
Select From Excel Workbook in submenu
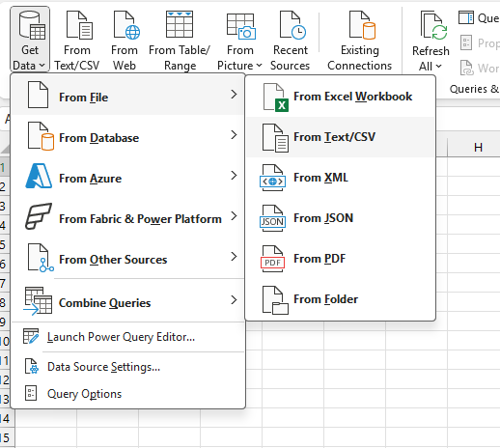[x=341, y=97]
